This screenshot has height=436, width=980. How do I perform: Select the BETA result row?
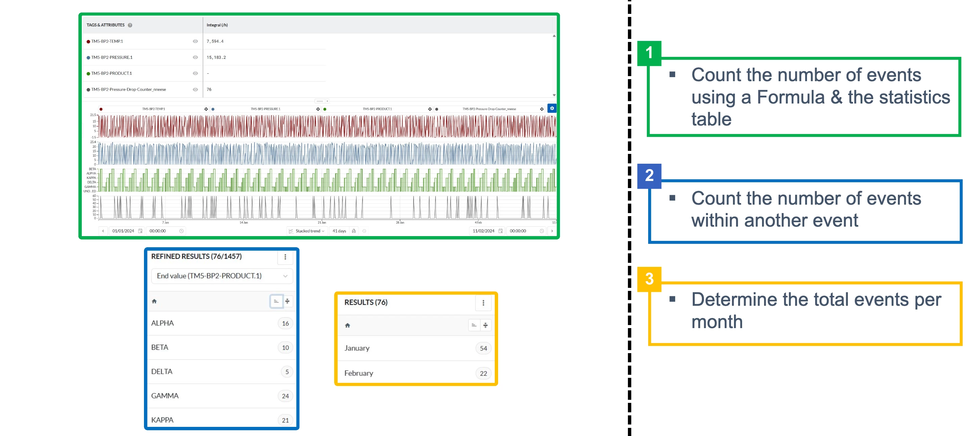(222, 347)
